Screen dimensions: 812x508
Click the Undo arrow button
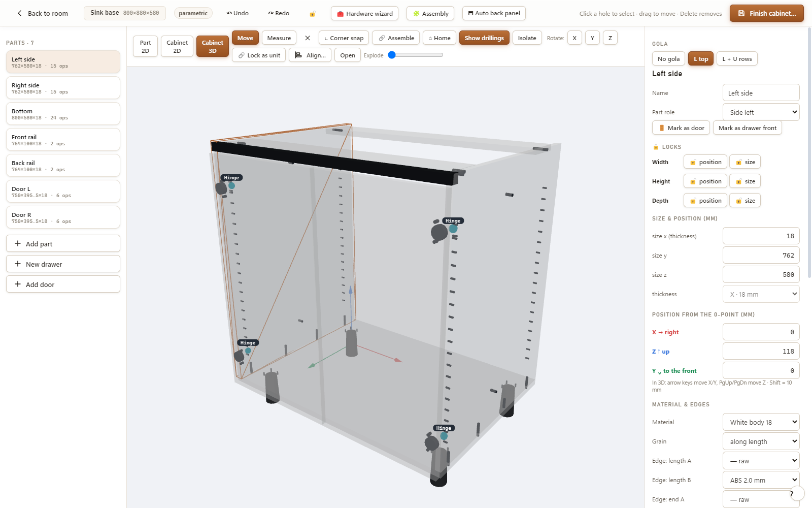click(238, 13)
